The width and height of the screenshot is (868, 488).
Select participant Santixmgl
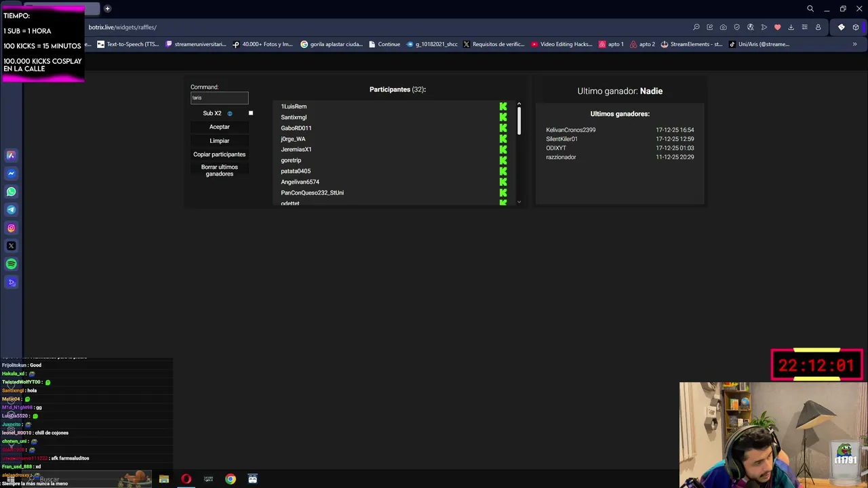click(294, 117)
